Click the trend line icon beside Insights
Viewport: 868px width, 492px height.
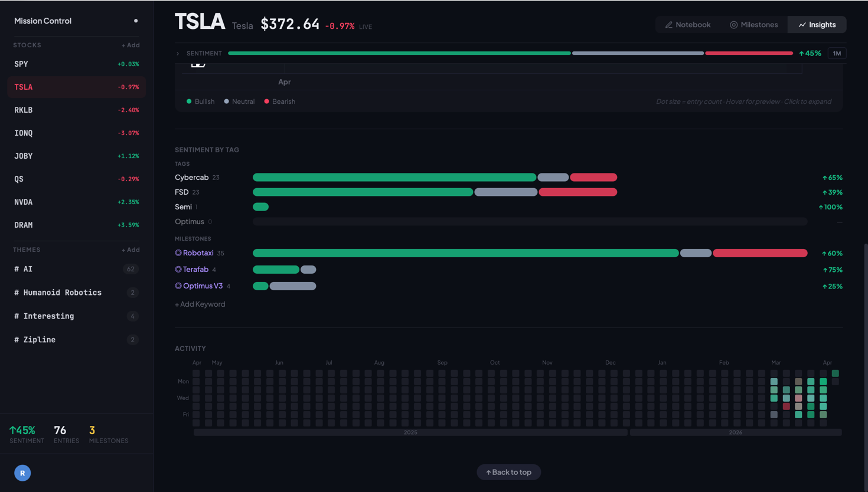click(x=802, y=25)
